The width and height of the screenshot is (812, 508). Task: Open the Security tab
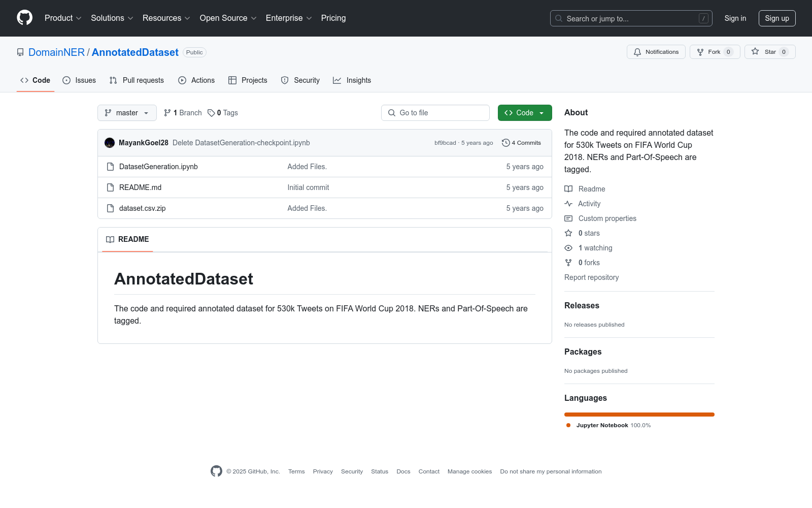tap(300, 80)
